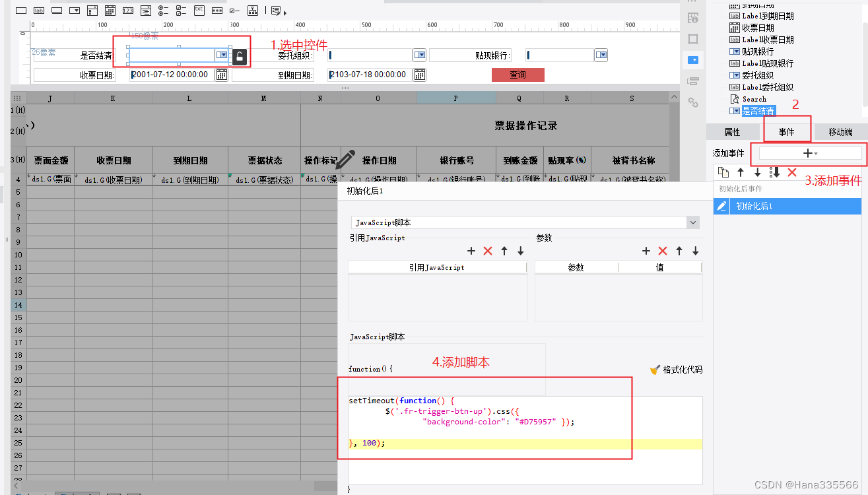Open the add event plus dropdown
This screenshot has width=868, height=495.
pyautogui.click(x=811, y=153)
